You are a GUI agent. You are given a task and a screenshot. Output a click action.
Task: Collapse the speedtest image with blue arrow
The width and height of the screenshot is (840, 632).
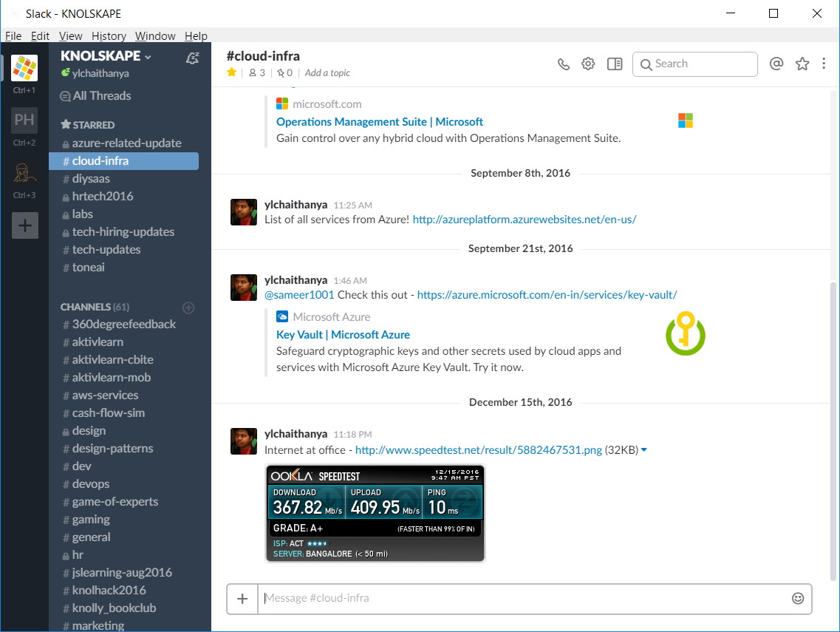(x=644, y=449)
